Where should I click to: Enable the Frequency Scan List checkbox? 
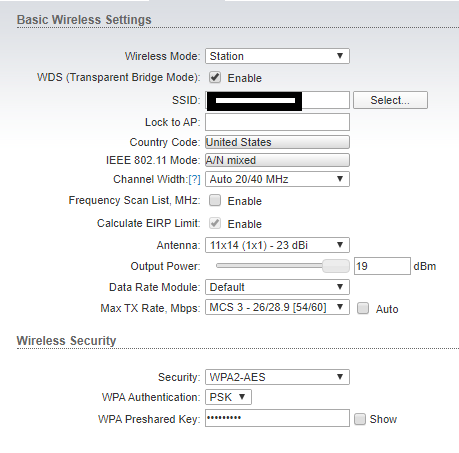pos(215,200)
